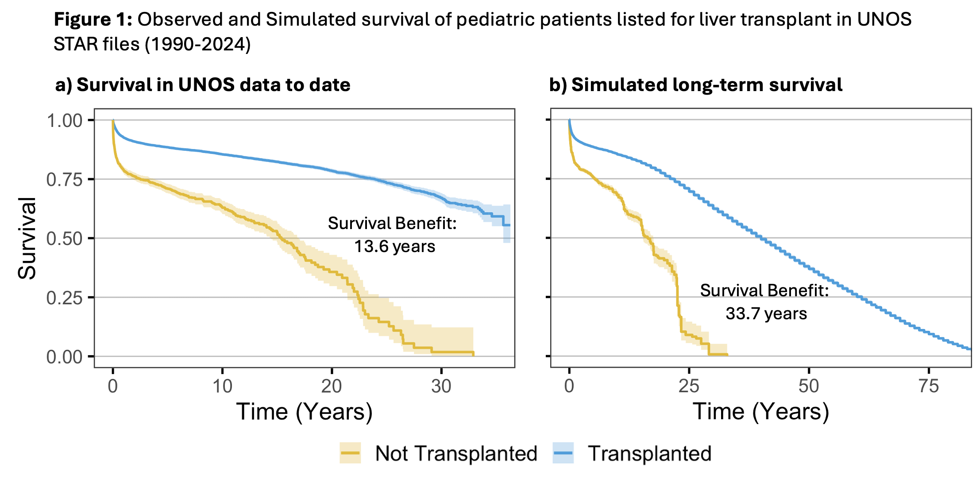Screen dimensions: 980x482
Task: Click the blue Transplanted legend swatch
Action: click(x=563, y=453)
